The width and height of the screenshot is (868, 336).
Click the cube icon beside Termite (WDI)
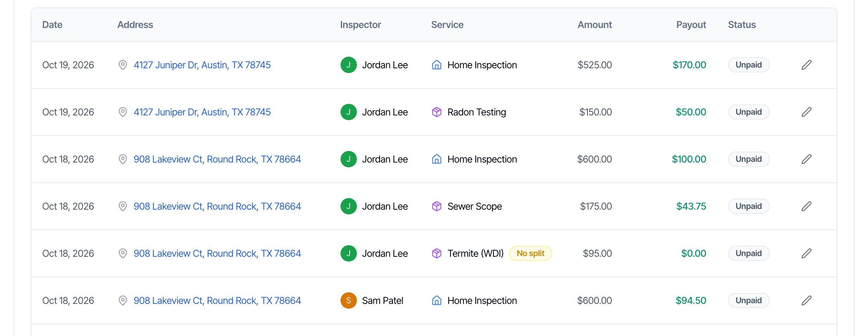436,253
